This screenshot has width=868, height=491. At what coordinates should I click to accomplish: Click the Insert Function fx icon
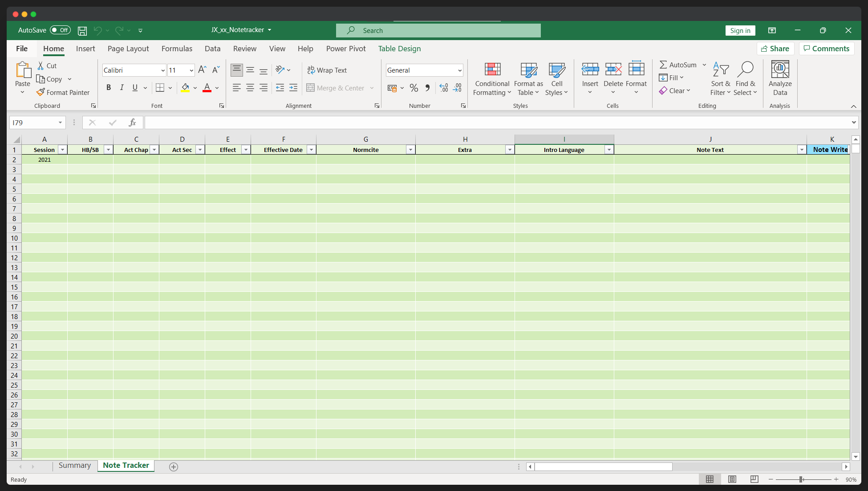click(x=132, y=123)
